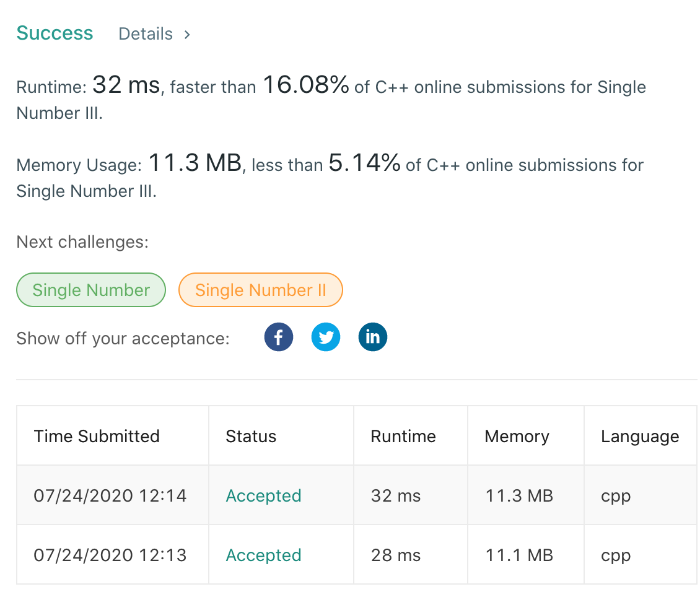Select the 07/24/2020 12:13 submission row

pos(110,555)
